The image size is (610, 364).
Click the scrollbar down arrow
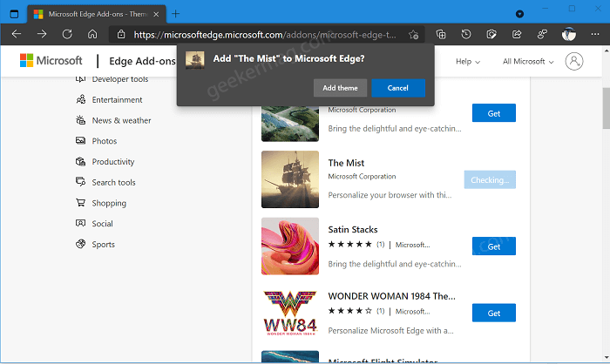point(607,357)
